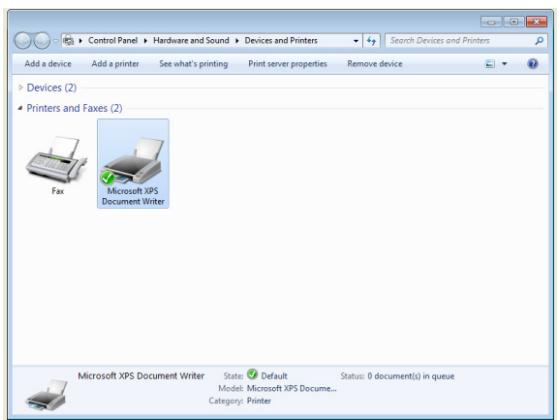The width and height of the screenshot is (559, 420).
Task: Open the Help question mark icon
Action: [532, 64]
